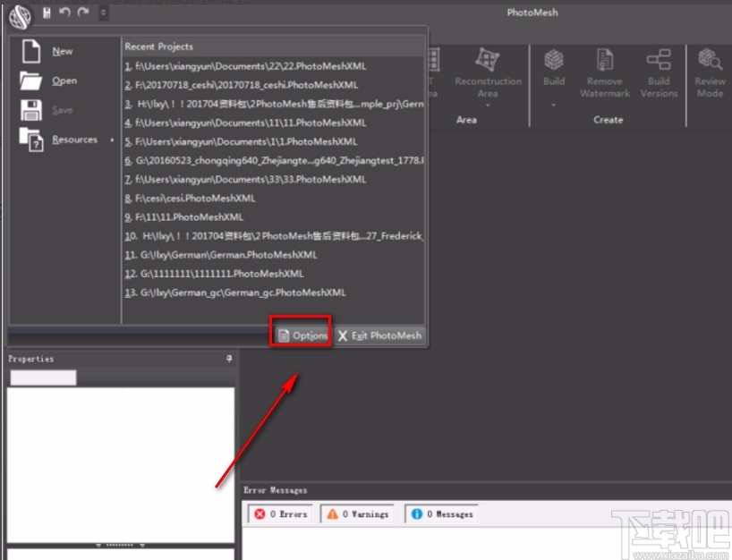Image resolution: width=732 pixels, height=560 pixels.
Task: Toggle the 0 Messages filter
Action: [442, 513]
